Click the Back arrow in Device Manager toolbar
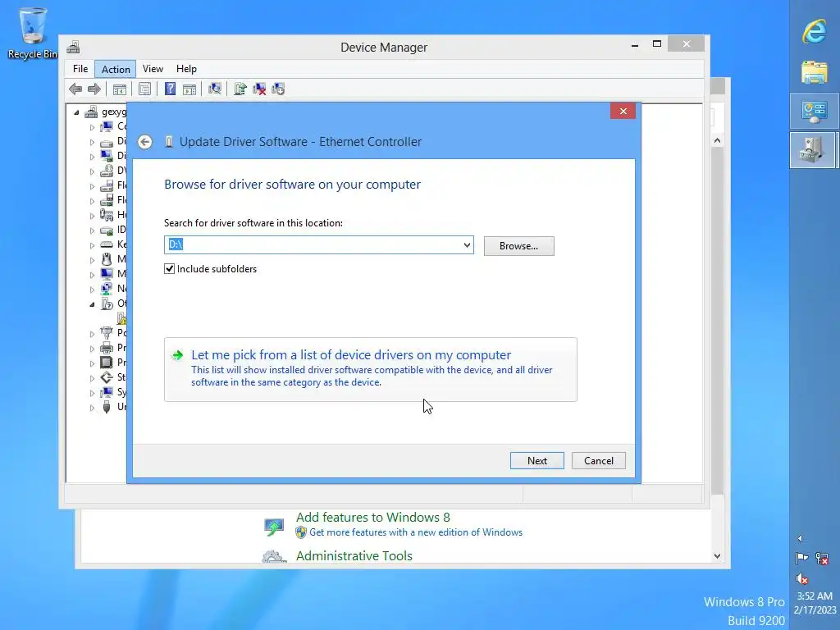Screen dimensions: 840x630 pyautogui.click(x=75, y=89)
